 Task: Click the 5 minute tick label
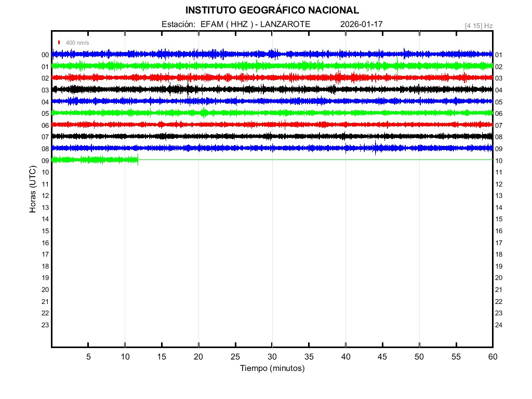88,356
